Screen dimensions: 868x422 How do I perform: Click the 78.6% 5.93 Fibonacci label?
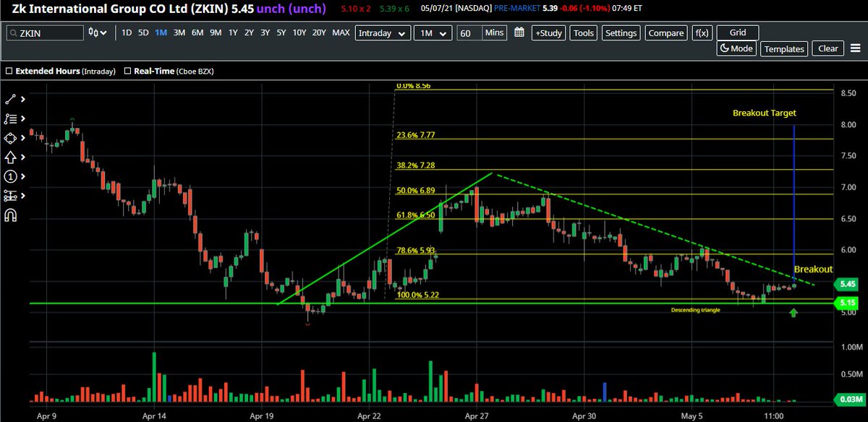coord(416,251)
